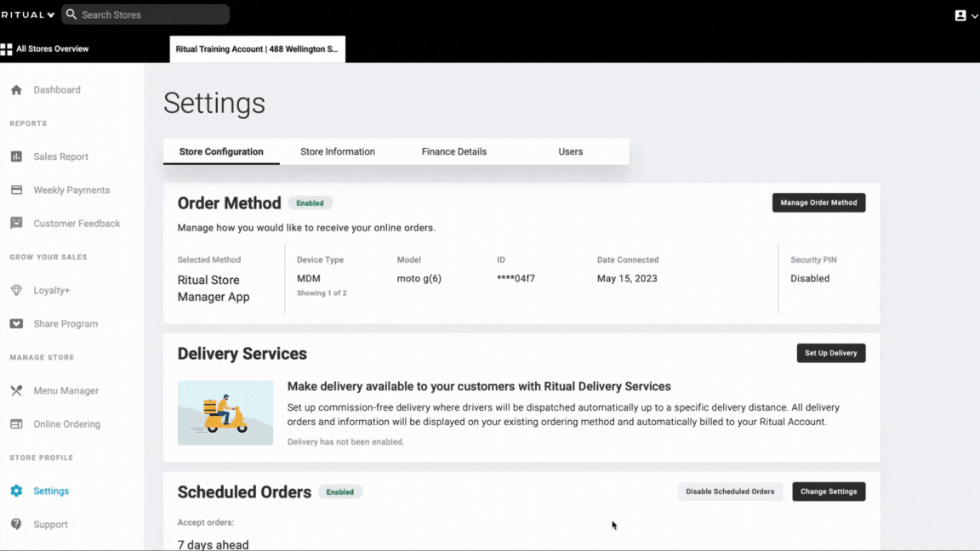Click Change Settings for Scheduled Orders
Viewport: 980px width, 551px height.
pos(829,491)
